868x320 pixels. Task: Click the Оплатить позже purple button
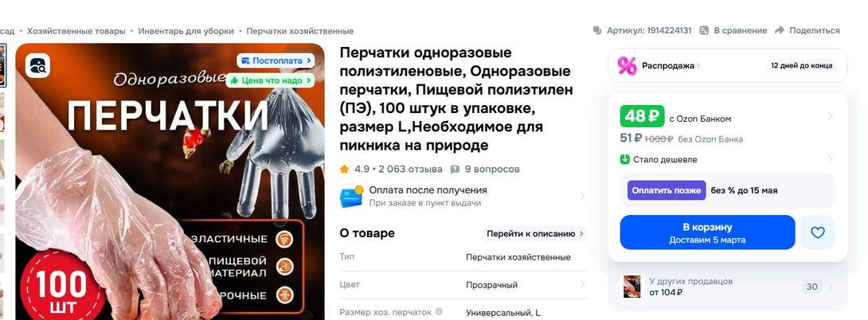[x=667, y=190]
